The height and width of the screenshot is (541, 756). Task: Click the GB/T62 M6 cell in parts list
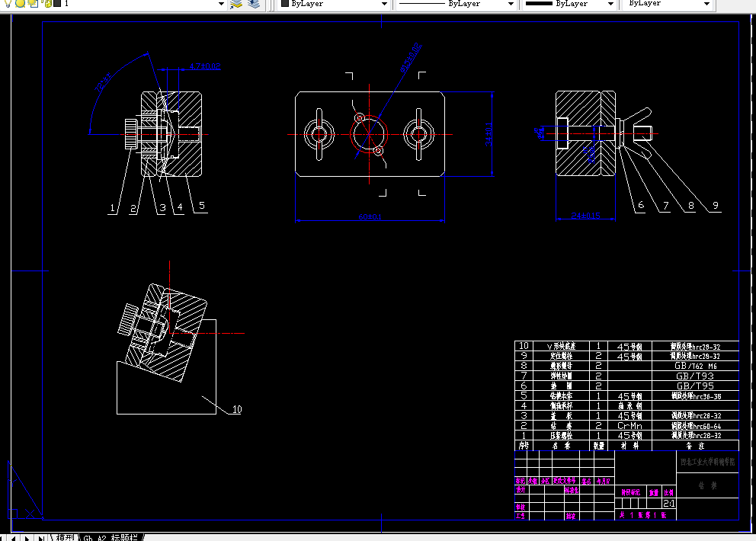pos(695,366)
